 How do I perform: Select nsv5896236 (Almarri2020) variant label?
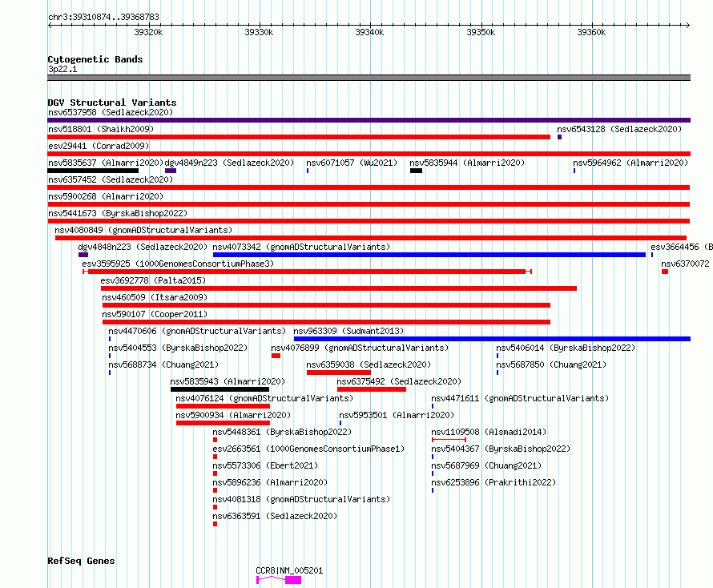click(270, 482)
